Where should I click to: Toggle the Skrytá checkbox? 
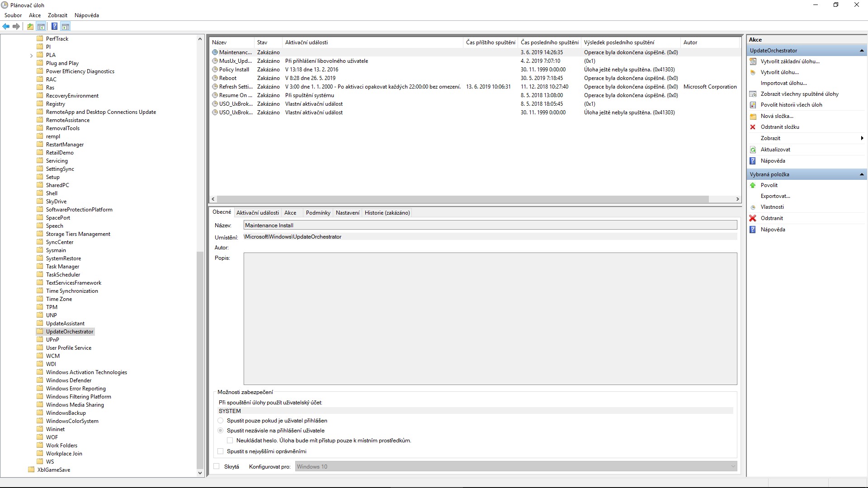pos(217,466)
